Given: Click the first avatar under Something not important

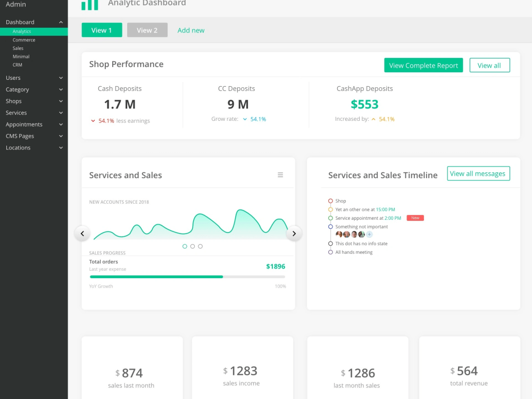Looking at the screenshot, I should (x=339, y=234).
